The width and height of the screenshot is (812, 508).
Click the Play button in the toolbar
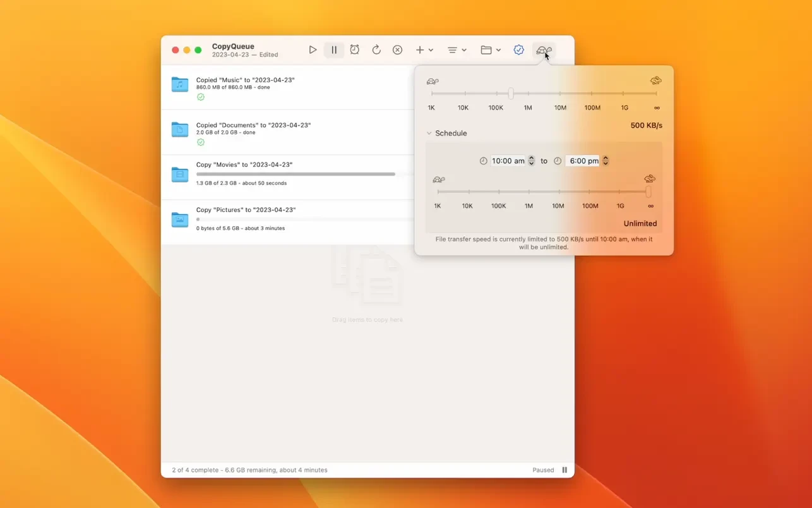pyautogui.click(x=313, y=50)
